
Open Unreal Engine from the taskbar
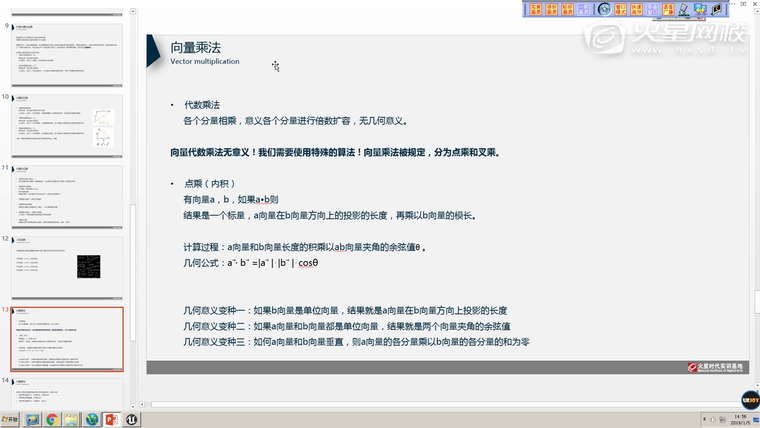(x=132, y=419)
